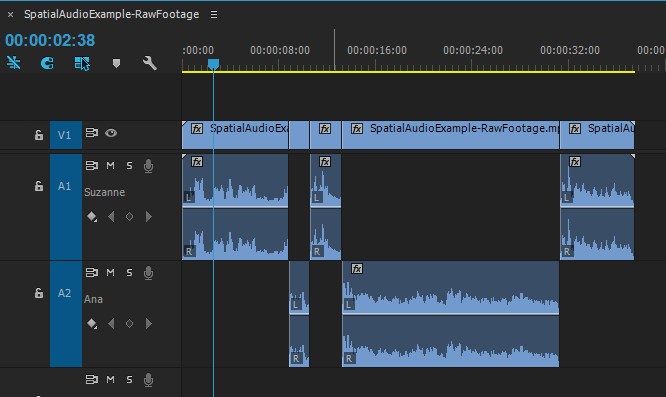Target the V1 video track
The height and width of the screenshot is (397, 666).
pyautogui.click(x=65, y=135)
